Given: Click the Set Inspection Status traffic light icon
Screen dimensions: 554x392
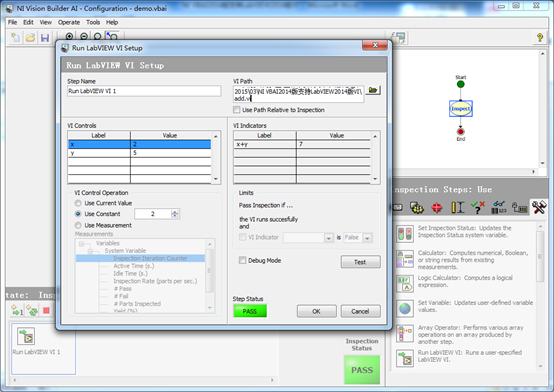Looking at the screenshot, I should point(405,234).
